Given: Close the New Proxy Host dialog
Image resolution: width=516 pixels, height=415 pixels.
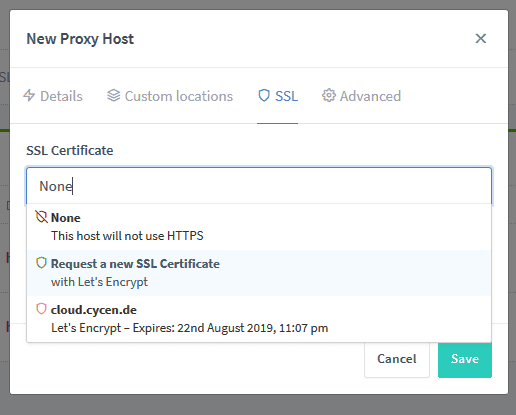Looking at the screenshot, I should pyautogui.click(x=481, y=38).
